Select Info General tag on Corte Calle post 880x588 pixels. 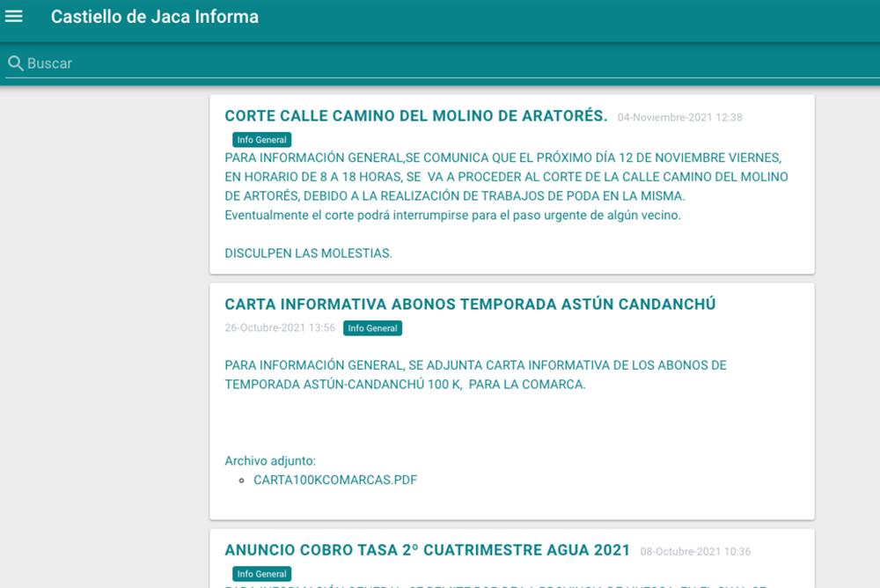point(261,140)
